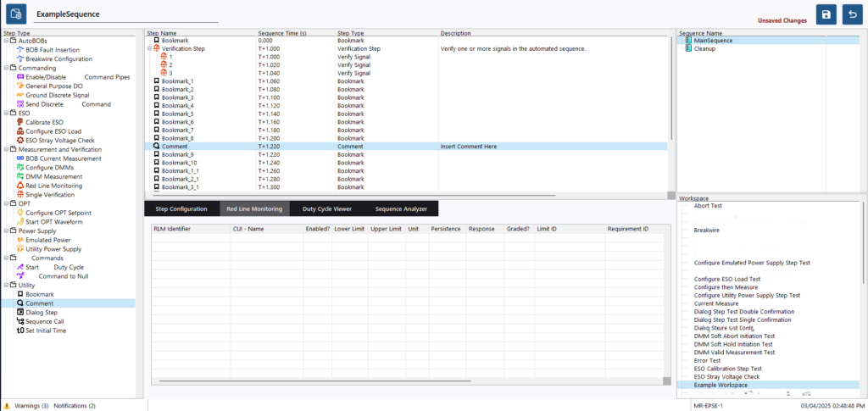Open the sequence folder icon at top left
Screen dimensions: 868x411
pyautogui.click(x=17, y=14)
